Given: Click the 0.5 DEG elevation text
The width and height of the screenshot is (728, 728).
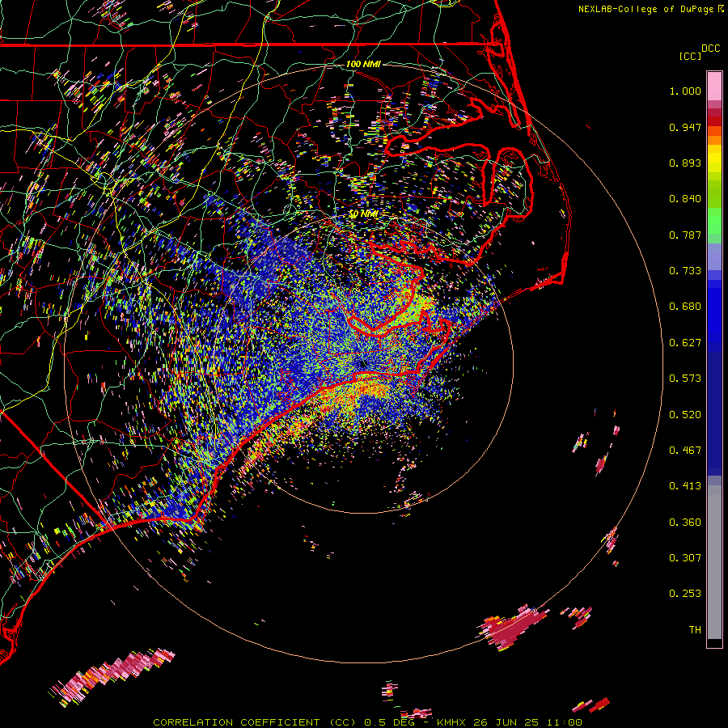Looking at the screenshot, I should [389, 722].
